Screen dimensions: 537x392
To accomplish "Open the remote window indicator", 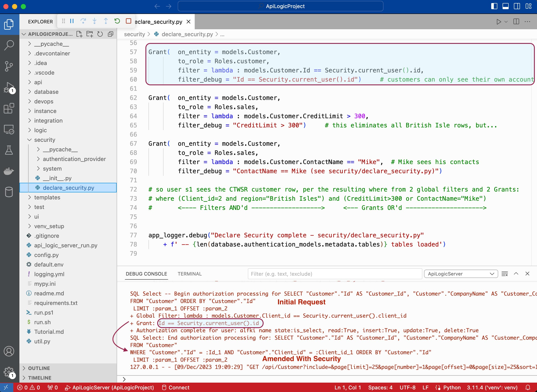I will pyautogui.click(x=6, y=387).
